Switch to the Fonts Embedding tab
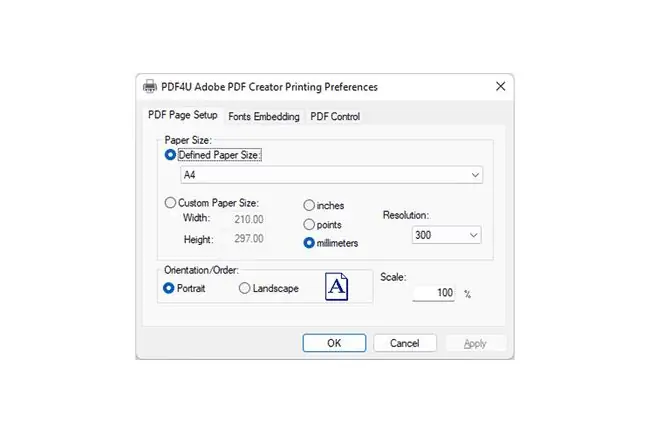 264,116
